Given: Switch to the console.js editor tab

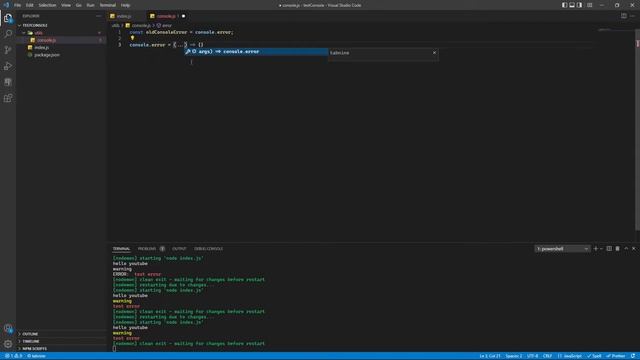Looking at the screenshot, I should [x=166, y=16].
